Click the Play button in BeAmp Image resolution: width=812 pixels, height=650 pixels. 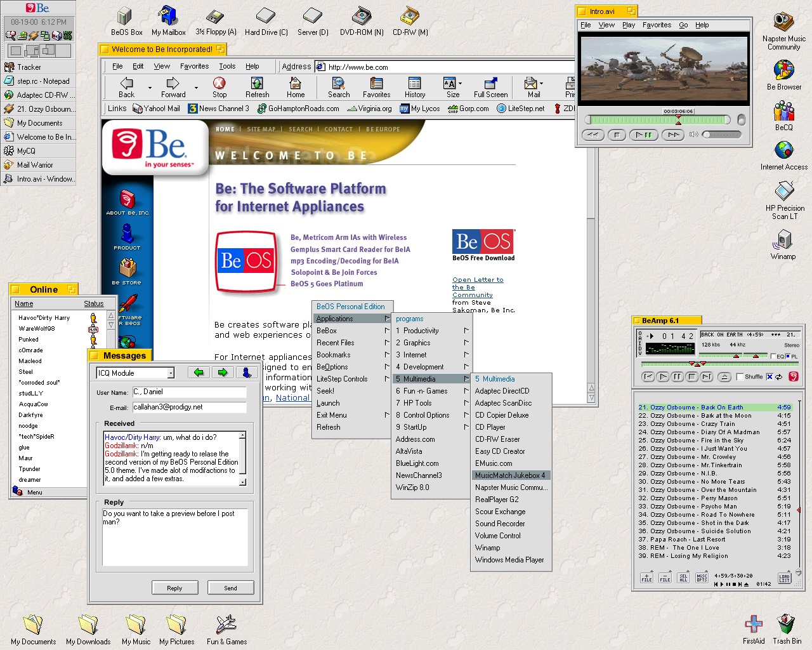tap(663, 376)
